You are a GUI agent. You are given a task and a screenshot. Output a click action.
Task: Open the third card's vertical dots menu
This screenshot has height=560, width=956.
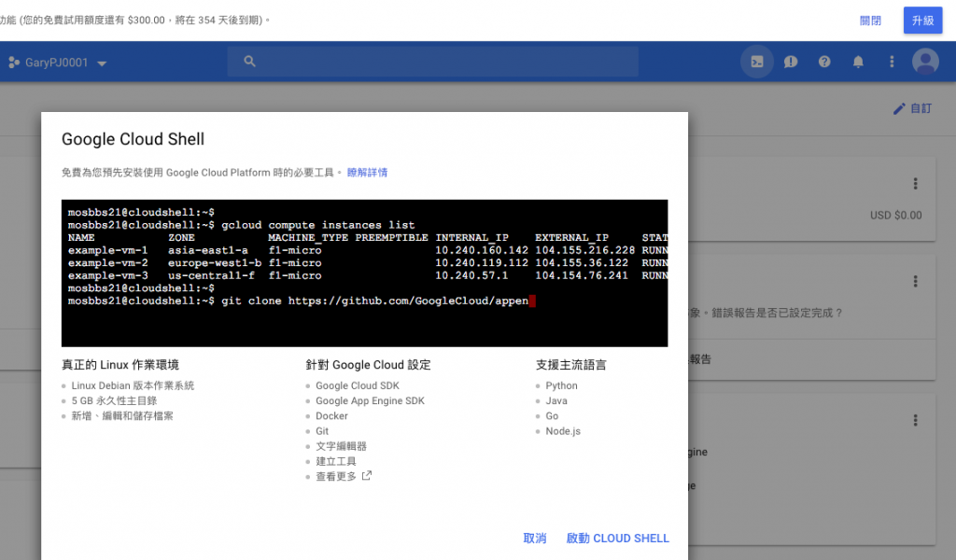click(915, 420)
